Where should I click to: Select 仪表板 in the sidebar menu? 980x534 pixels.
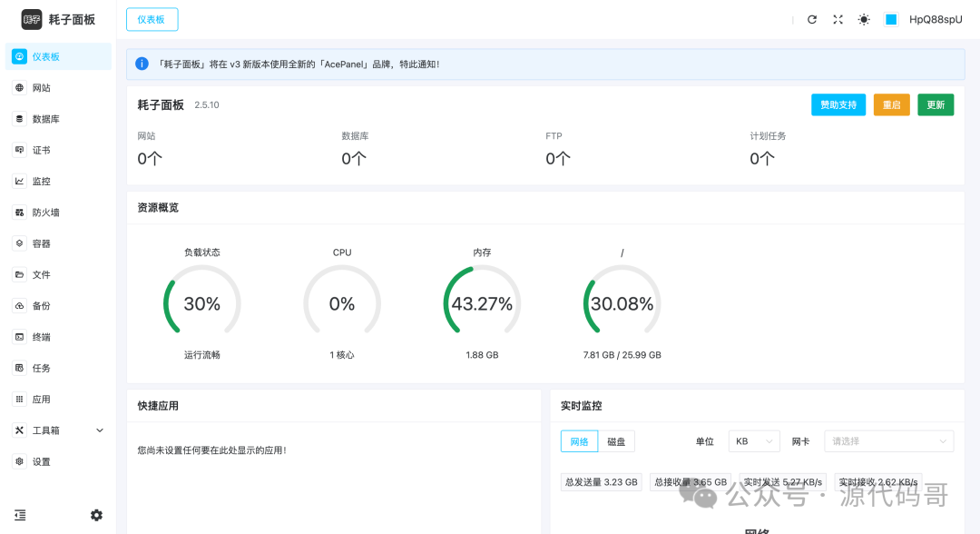click(59, 57)
